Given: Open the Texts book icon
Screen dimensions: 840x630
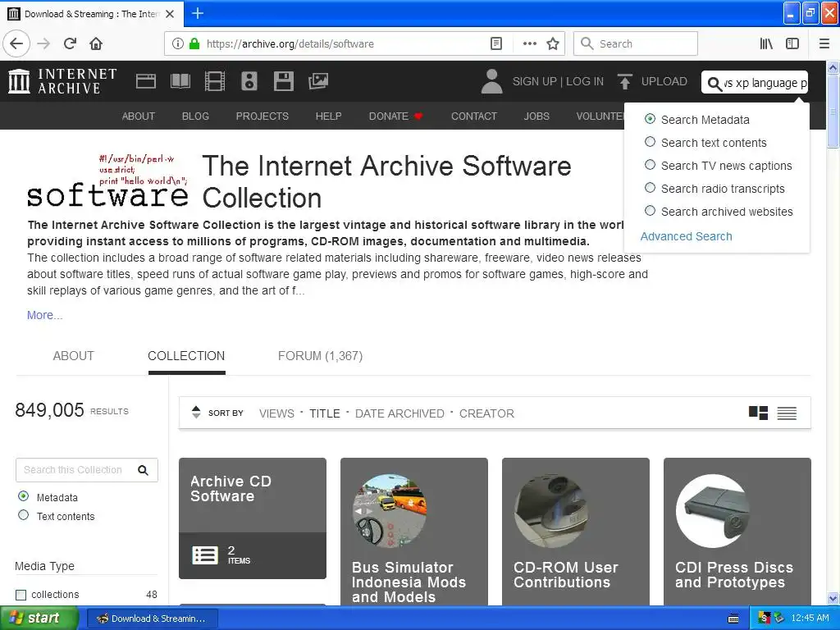Looking at the screenshot, I should (180, 81).
